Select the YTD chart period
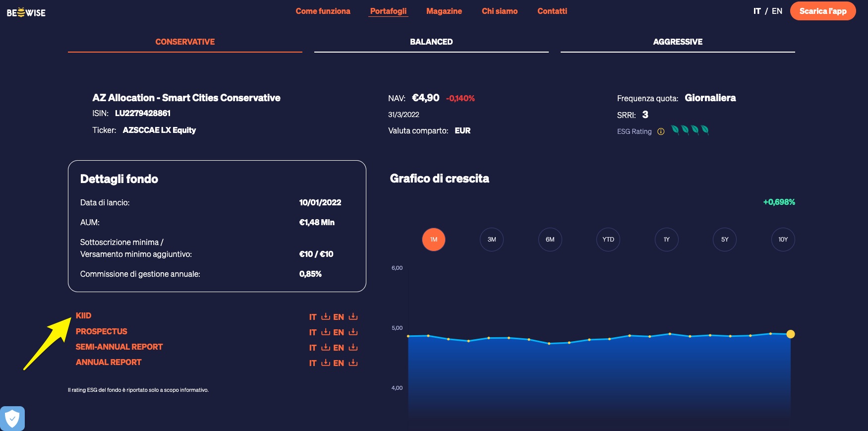 click(x=608, y=240)
